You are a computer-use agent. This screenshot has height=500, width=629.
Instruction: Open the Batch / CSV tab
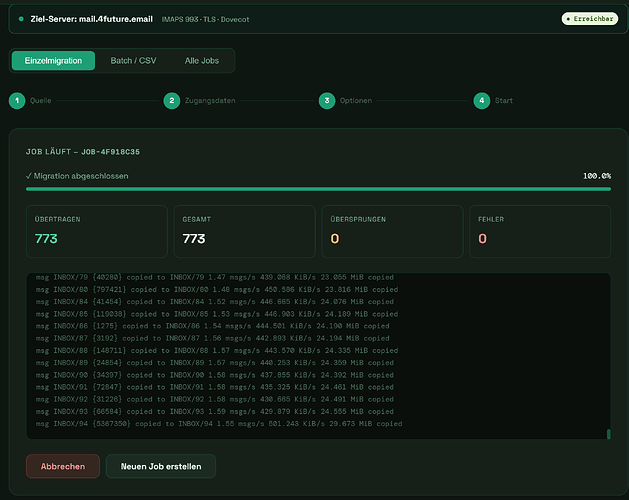(x=133, y=61)
